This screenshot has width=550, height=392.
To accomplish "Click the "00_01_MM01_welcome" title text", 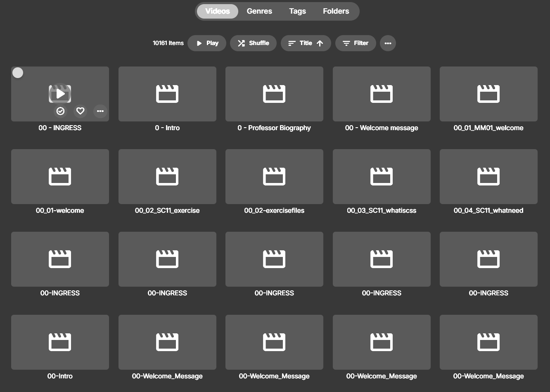I will 488,128.
